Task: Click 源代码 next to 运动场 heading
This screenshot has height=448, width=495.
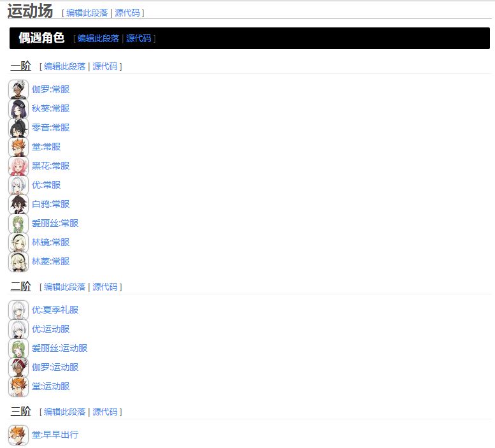Action: (x=127, y=13)
